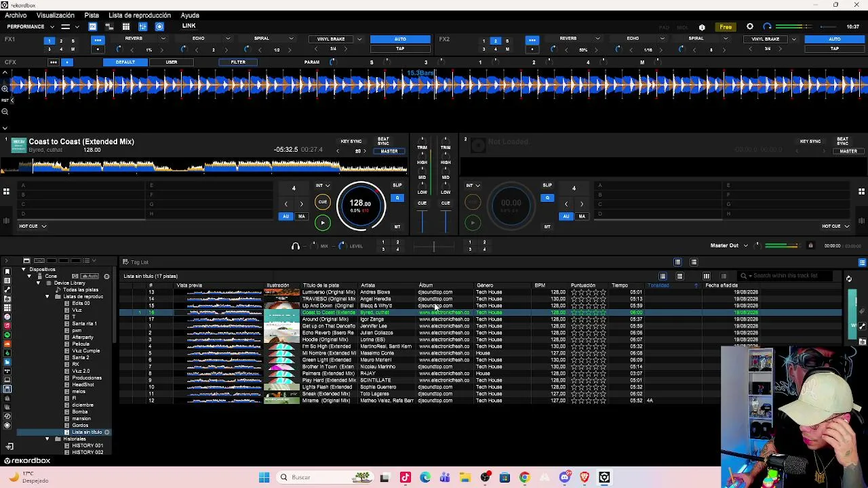This screenshot has width=868, height=488.
Task: Click the CFX FILTER button
Action: [x=238, y=62]
